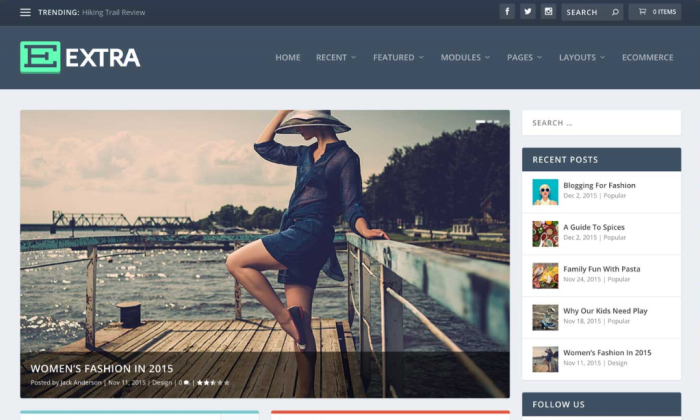Click the comment bubble icon on featured post
The height and width of the screenshot is (420, 700).
(x=186, y=382)
